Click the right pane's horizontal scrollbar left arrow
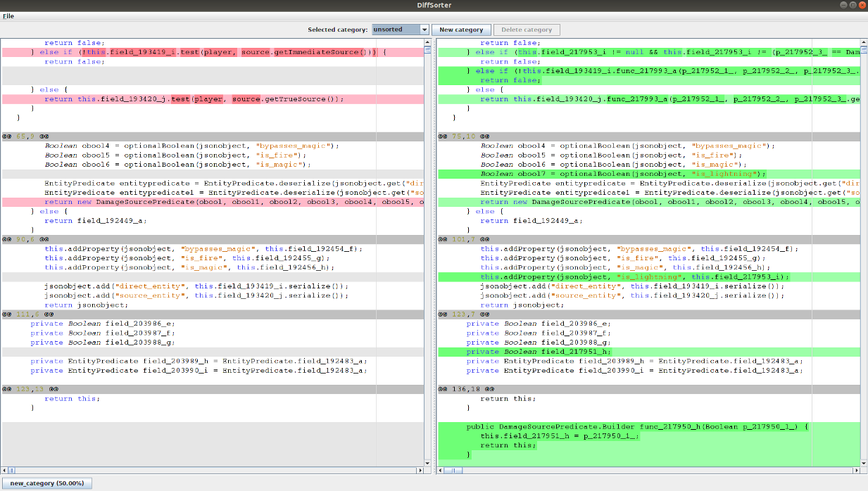The width and height of the screenshot is (868, 491). click(x=441, y=469)
